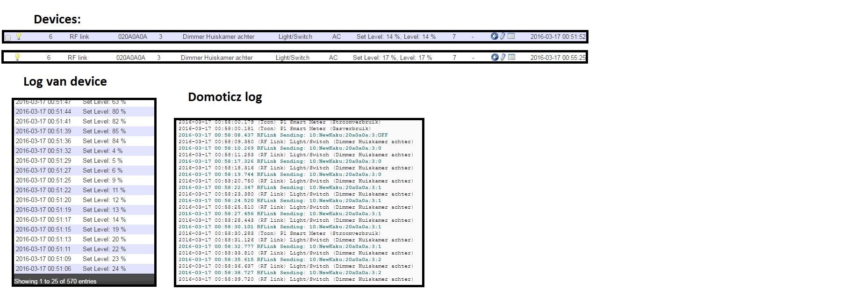The width and height of the screenshot is (868, 298).
Task: Select the 00:58:35.615 RFLink Sending log line
Action: 280,260
